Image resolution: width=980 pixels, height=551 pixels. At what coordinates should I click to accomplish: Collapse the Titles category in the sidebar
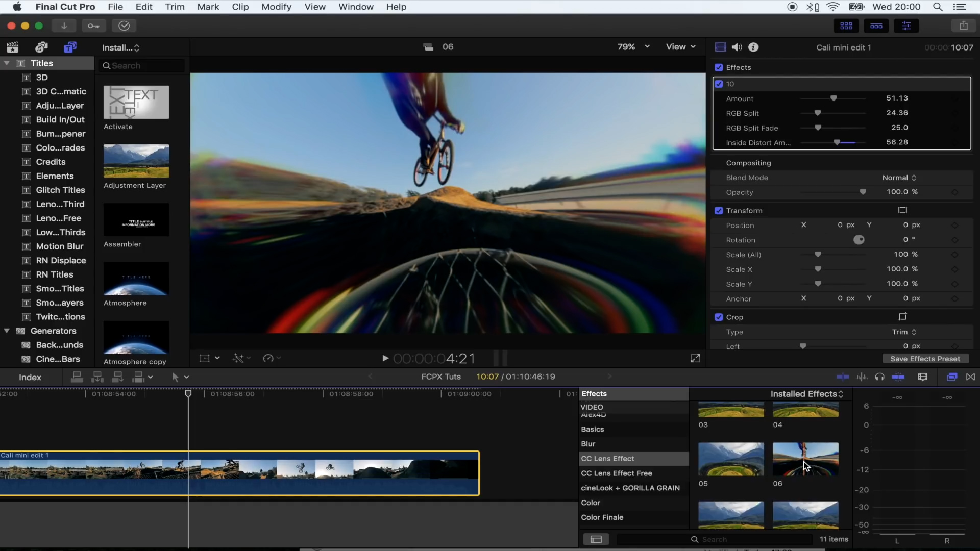click(7, 63)
